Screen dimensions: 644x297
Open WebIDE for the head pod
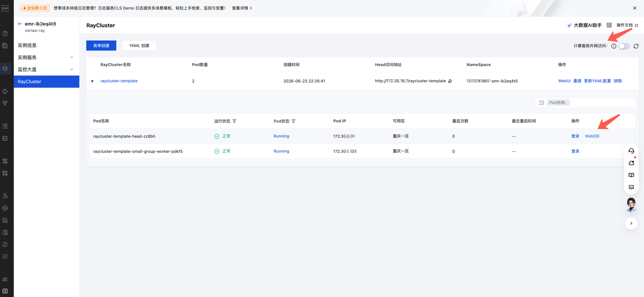pyautogui.click(x=592, y=136)
